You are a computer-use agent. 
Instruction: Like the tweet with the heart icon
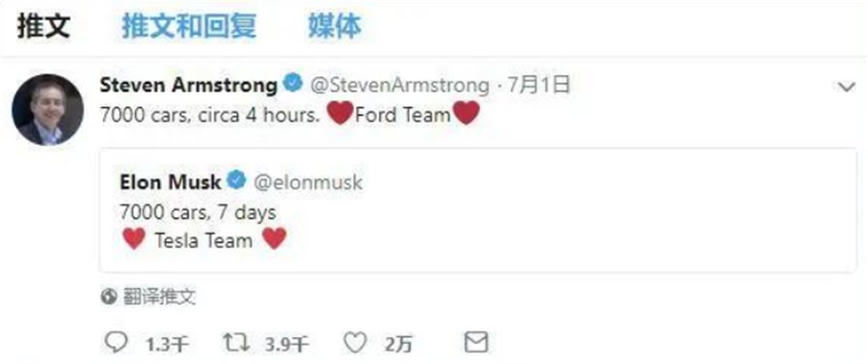(354, 343)
